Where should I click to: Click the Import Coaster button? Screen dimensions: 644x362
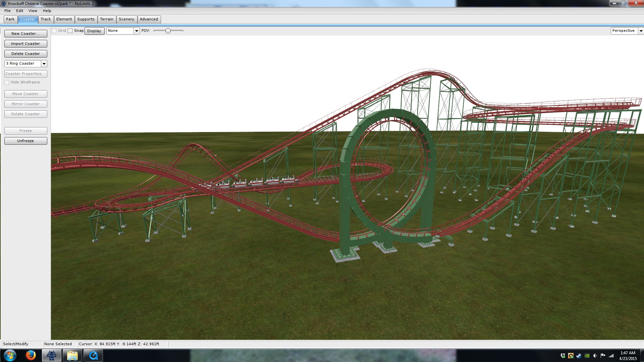(x=25, y=44)
